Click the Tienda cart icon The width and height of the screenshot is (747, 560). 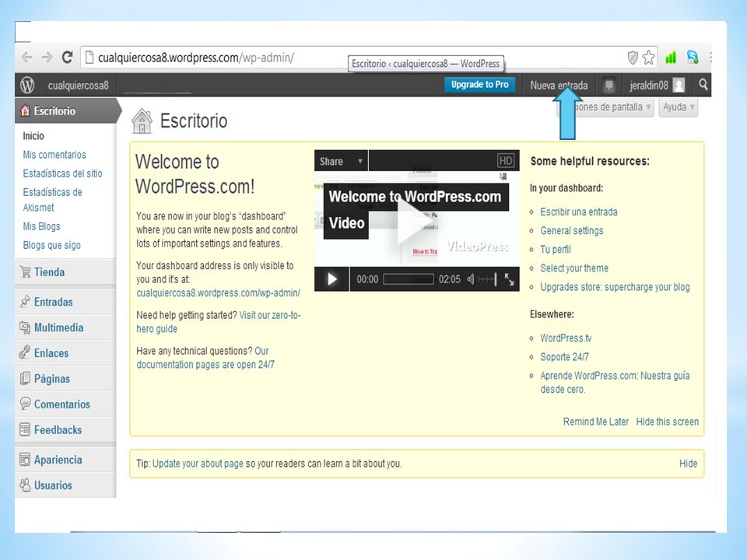[25, 272]
